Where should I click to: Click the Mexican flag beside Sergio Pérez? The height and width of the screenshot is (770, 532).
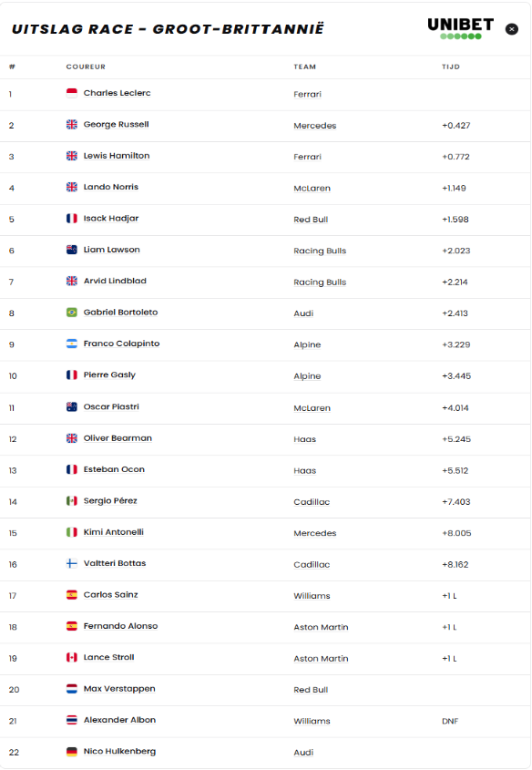(x=72, y=501)
